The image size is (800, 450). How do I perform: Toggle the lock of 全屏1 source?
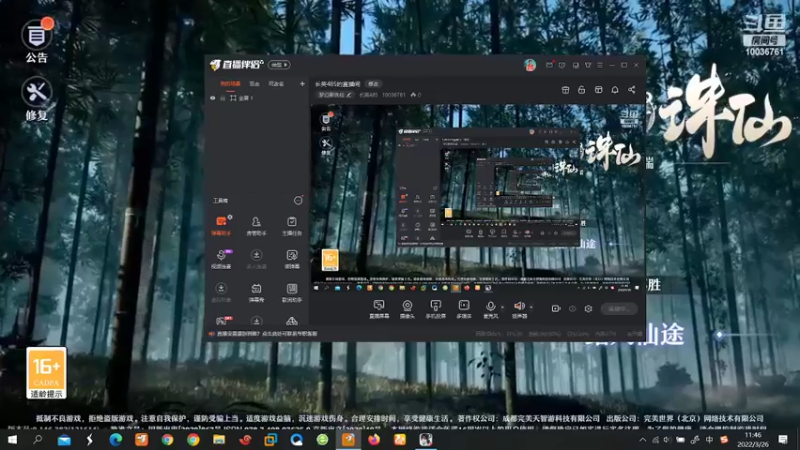(x=222, y=98)
